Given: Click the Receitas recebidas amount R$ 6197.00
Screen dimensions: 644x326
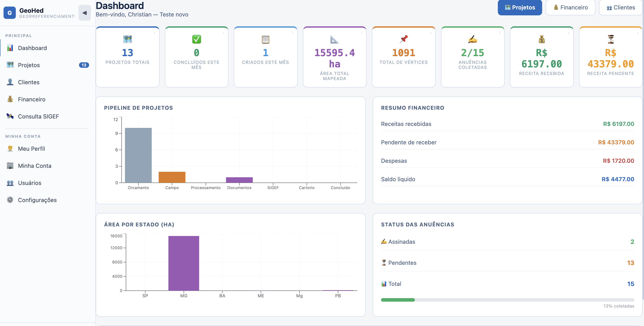Looking at the screenshot, I should tap(619, 124).
